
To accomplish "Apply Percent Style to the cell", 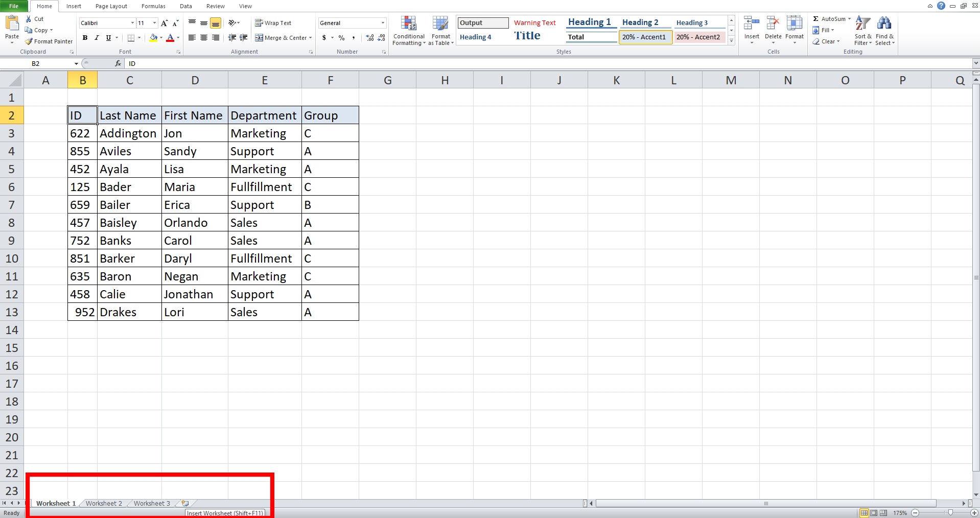I will [x=341, y=38].
